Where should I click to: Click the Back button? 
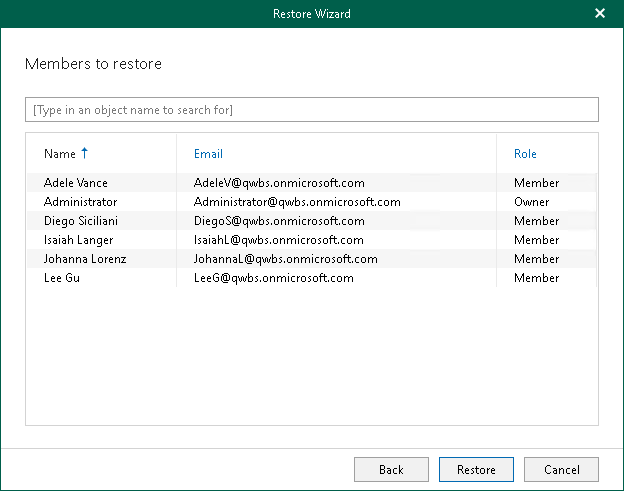tap(391, 469)
